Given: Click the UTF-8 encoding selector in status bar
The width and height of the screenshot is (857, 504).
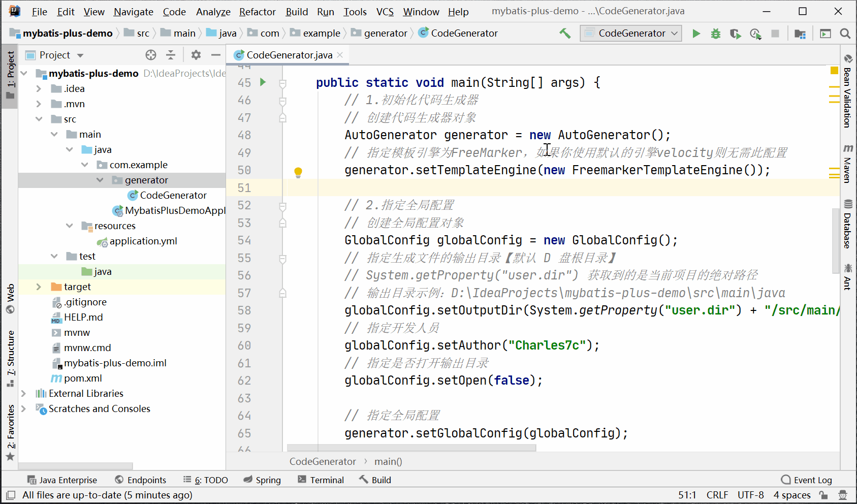Looking at the screenshot, I should 750,495.
